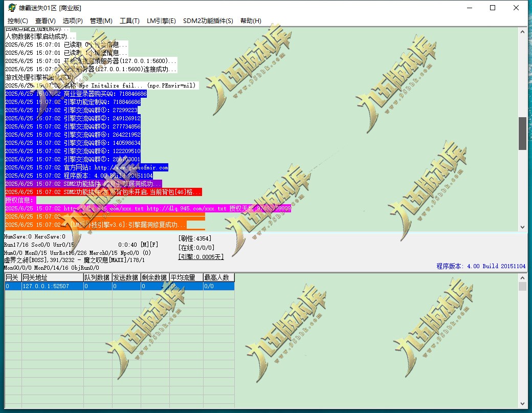Click log line 人物数据引擎启动成功

click(x=40, y=36)
